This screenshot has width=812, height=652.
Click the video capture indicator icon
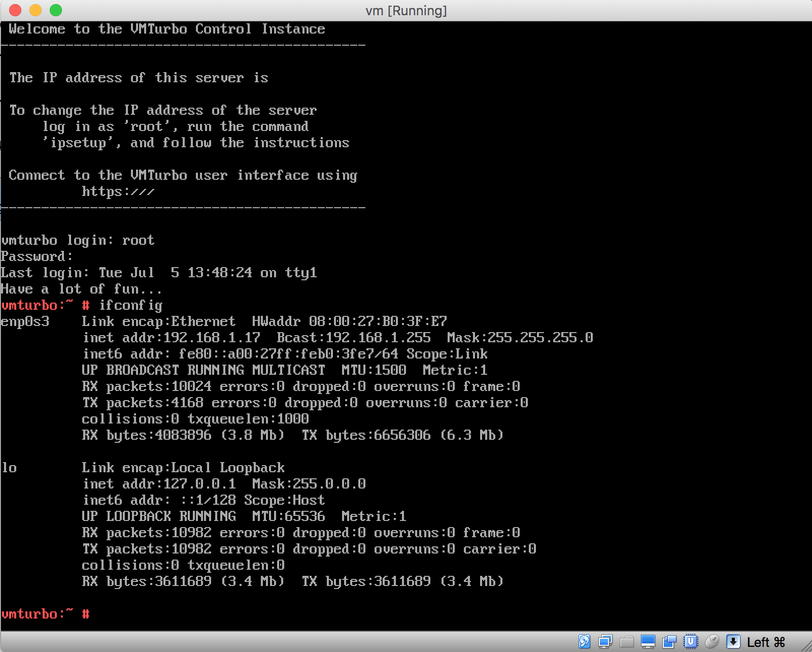pyautogui.click(x=669, y=642)
